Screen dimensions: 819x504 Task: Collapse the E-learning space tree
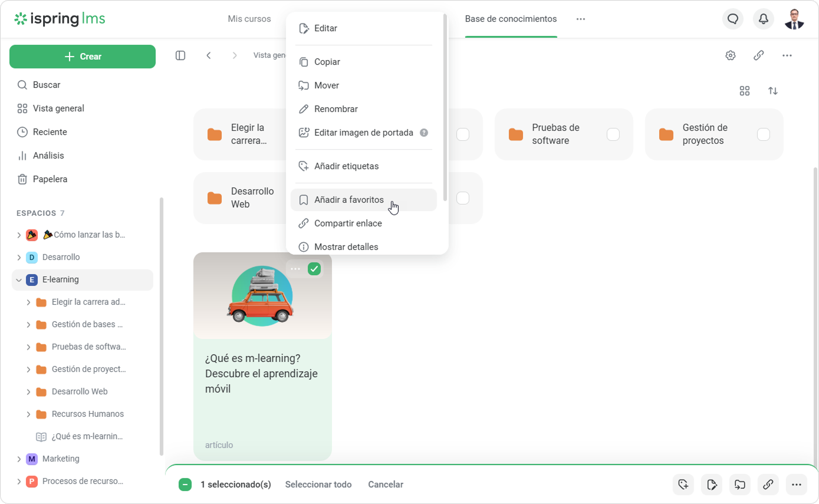pos(19,280)
